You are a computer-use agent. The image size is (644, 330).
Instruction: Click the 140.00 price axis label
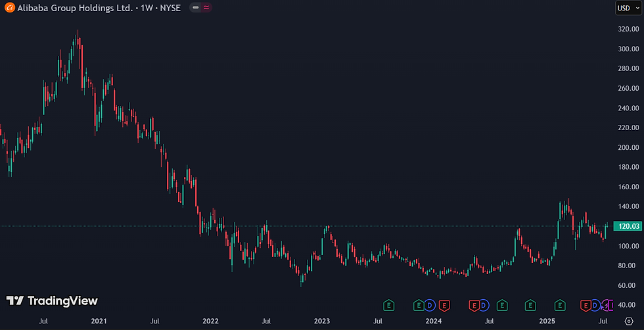pos(630,206)
